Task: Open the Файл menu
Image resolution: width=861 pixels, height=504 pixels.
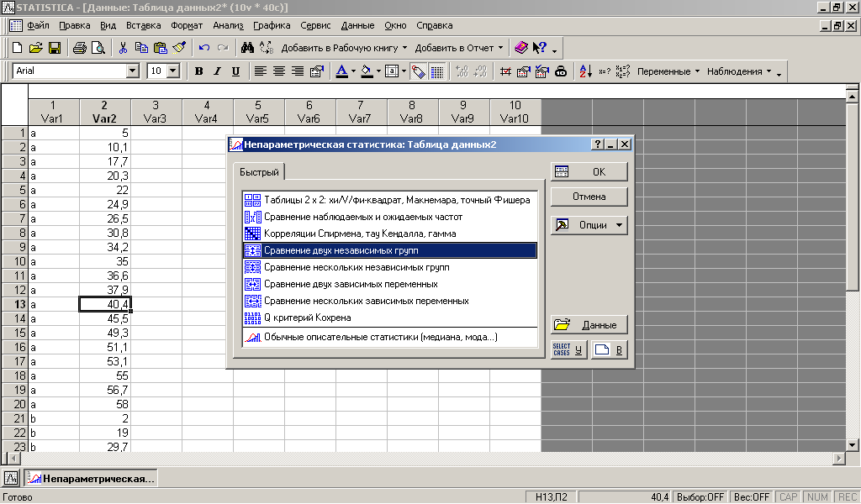Action: pyautogui.click(x=38, y=25)
